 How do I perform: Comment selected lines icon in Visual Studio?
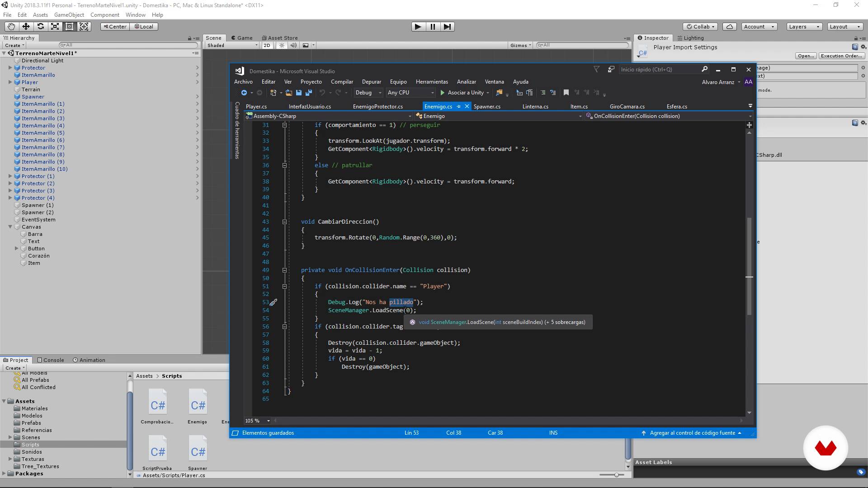[x=543, y=93]
